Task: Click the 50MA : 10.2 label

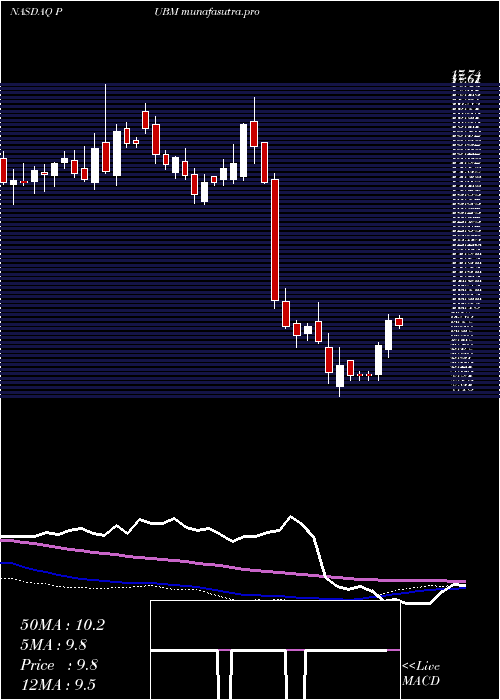Action: click(62, 625)
